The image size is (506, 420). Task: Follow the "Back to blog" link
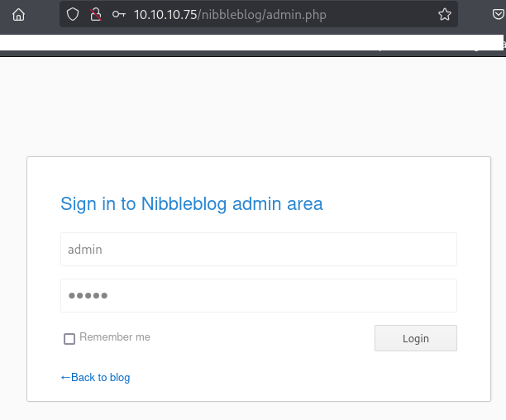[x=100, y=378]
